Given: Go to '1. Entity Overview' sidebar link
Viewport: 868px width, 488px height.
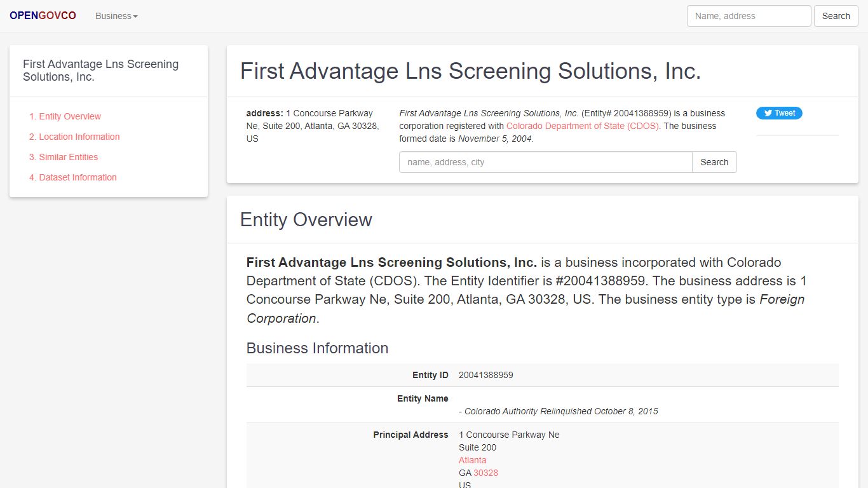Looking at the screenshot, I should (65, 116).
